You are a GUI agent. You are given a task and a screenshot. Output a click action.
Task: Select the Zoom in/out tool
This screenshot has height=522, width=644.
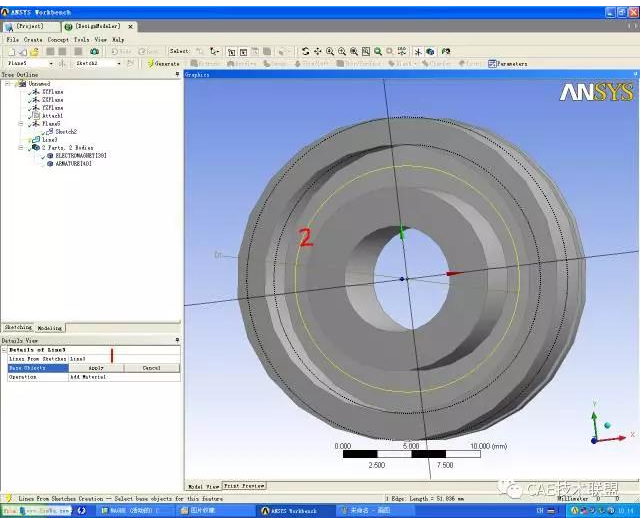pos(329,52)
